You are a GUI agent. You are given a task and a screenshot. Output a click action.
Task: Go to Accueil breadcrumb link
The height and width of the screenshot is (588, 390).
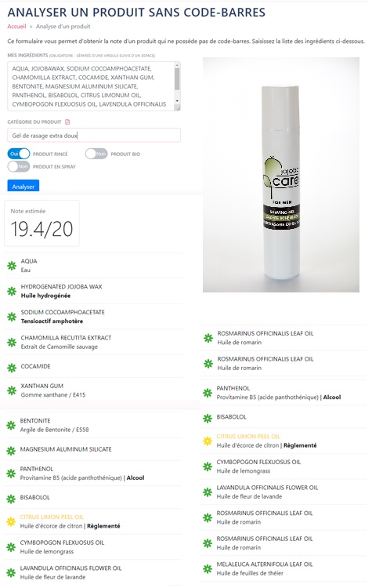pos(17,26)
